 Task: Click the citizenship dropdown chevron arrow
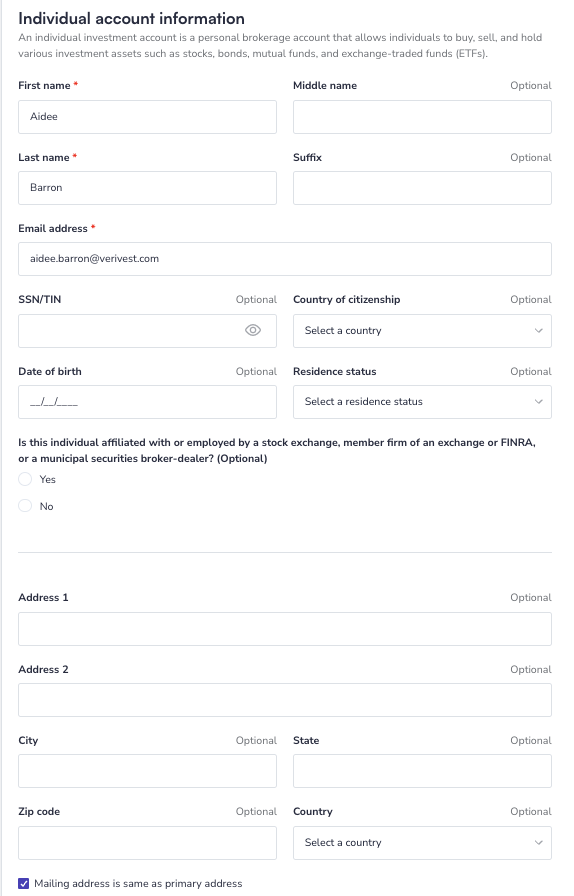click(539, 331)
